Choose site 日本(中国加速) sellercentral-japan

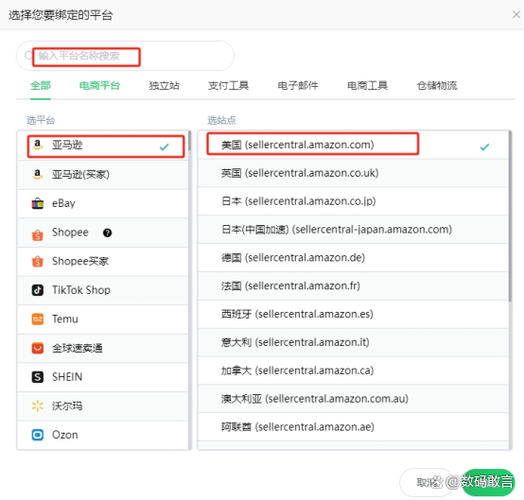[x=353, y=229]
